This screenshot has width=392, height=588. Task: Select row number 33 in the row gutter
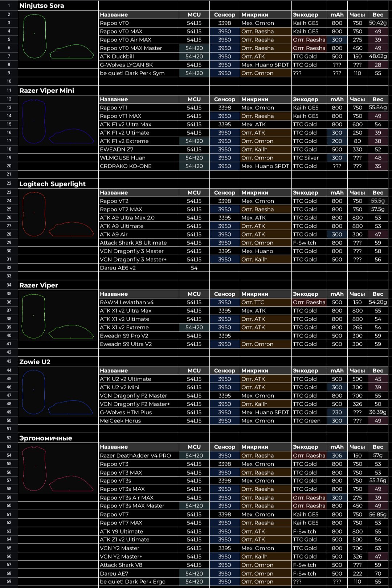point(9,276)
